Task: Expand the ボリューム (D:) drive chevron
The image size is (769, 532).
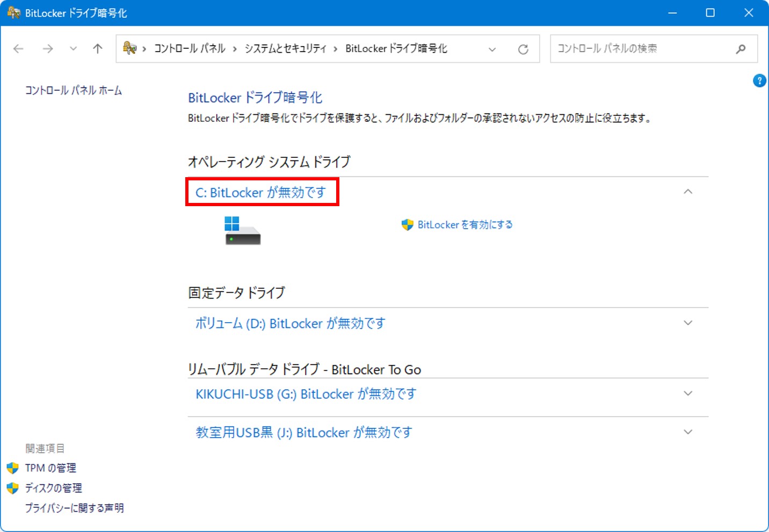Action: click(x=688, y=323)
